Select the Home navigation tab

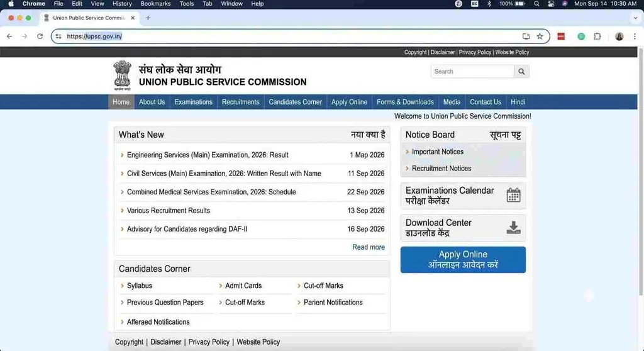coord(121,102)
